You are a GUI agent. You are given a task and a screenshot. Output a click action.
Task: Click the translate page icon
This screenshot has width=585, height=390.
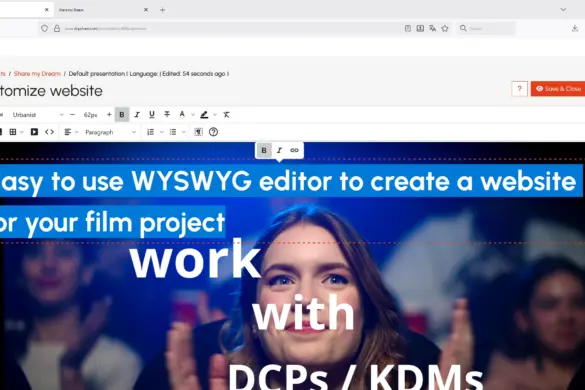point(432,28)
